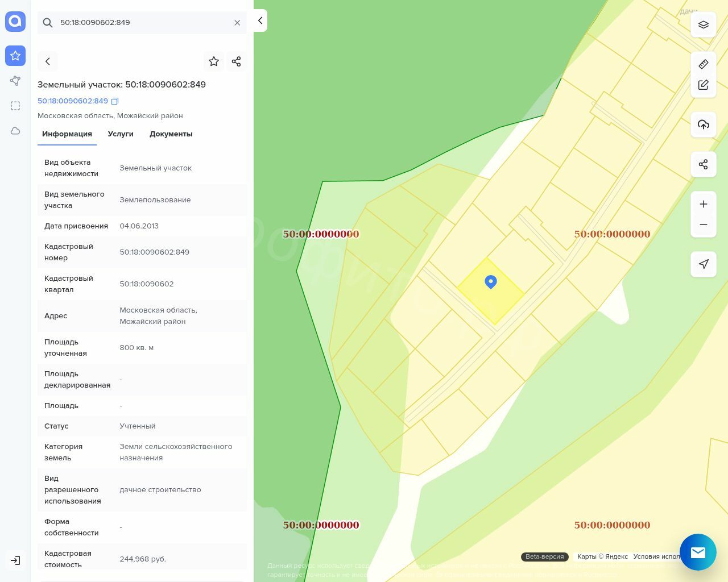Add parcel to favorites with star
The height and width of the screenshot is (582, 728).
coord(214,61)
